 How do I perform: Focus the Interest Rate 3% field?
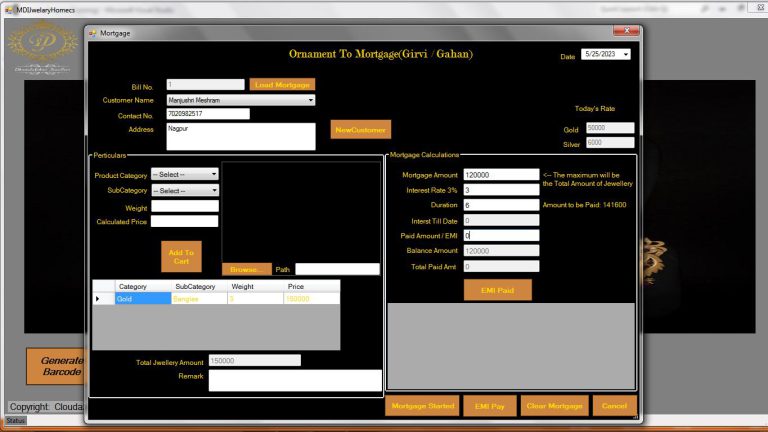pyautogui.click(x=501, y=190)
